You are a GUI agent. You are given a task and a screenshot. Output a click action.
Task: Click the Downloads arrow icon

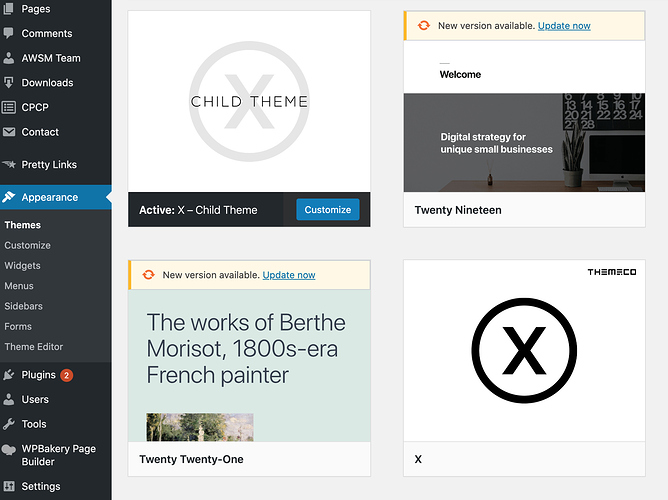8,83
